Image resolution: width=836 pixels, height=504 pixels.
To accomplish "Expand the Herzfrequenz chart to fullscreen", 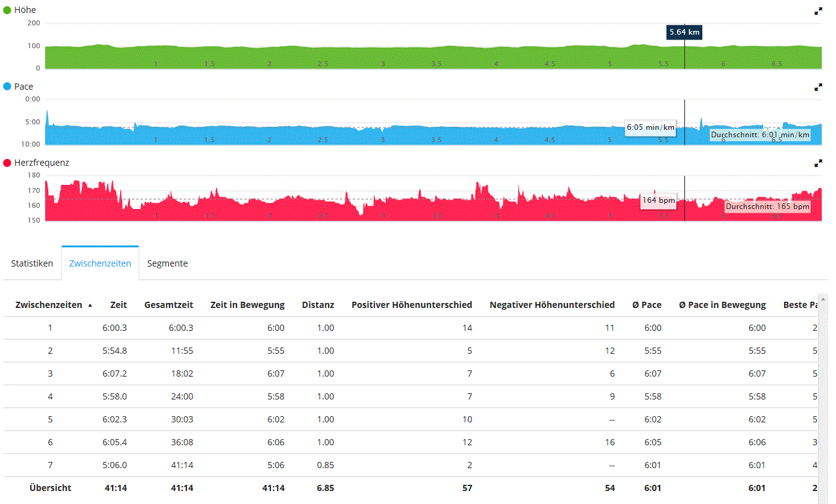I will tap(818, 163).
